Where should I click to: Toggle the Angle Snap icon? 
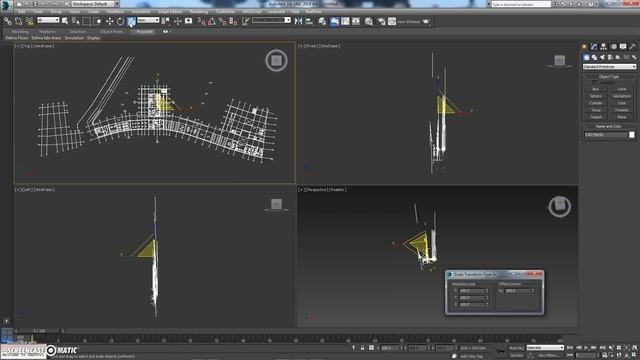pos(212,21)
